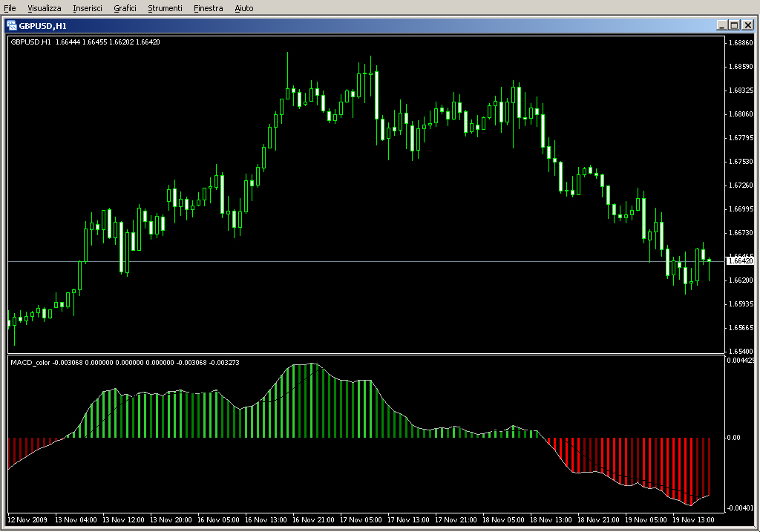Select the current price tag 1.66420

pyautogui.click(x=740, y=261)
